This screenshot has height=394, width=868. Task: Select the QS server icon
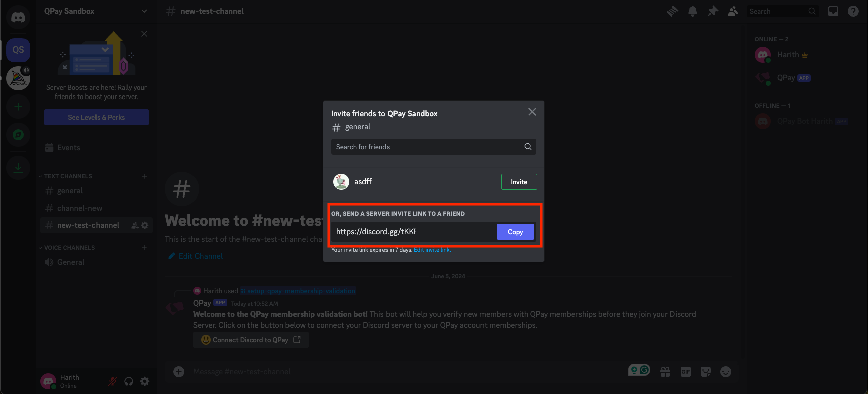tap(18, 50)
